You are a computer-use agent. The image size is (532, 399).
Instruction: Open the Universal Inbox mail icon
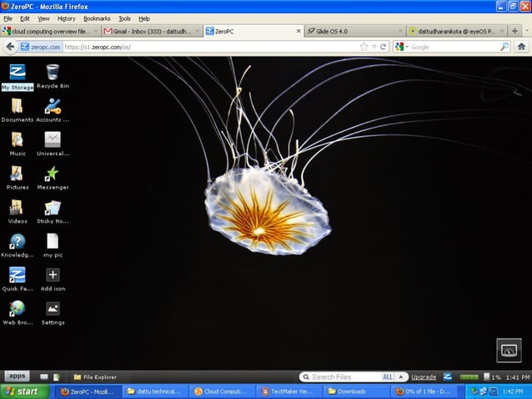point(53,140)
